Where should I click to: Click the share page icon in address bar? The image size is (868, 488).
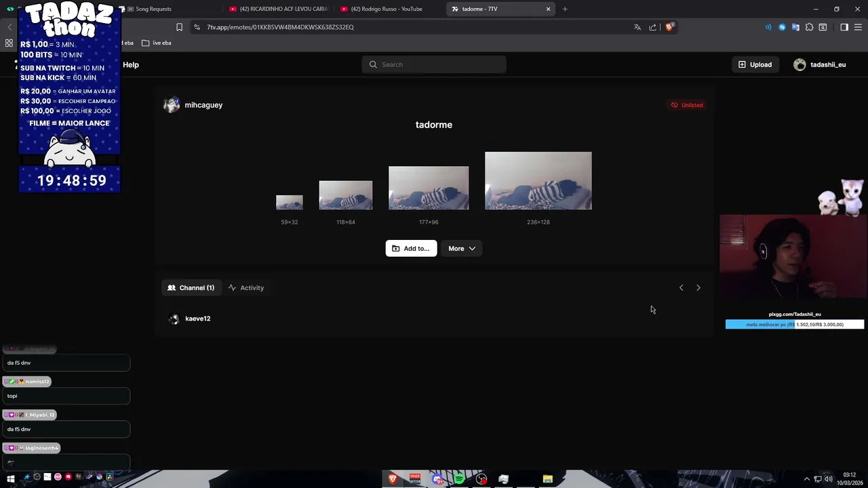click(652, 27)
